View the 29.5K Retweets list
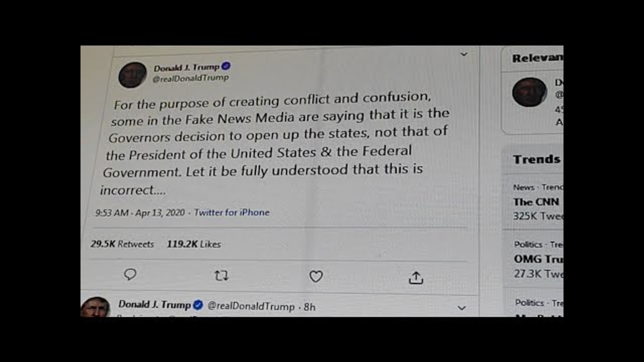Screen dimensions: 644x362 (122, 244)
